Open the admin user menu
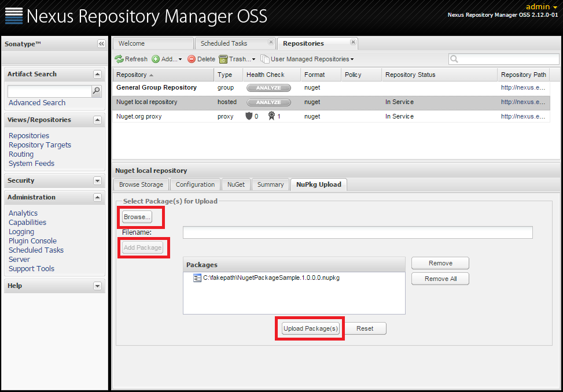Viewport: 563px width, 392px height. tap(542, 7)
